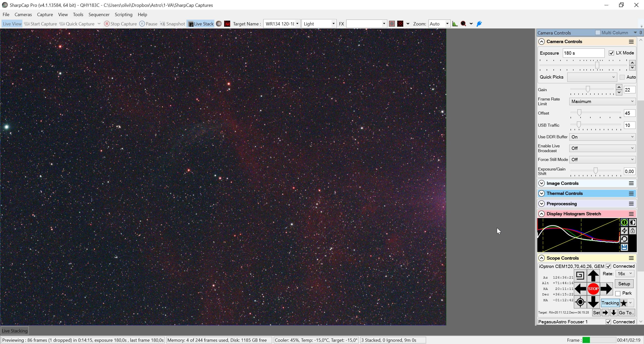The height and width of the screenshot is (344, 644).
Task: Click the crosshair target icon in Scope Controls
Action: (x=580, y=302)
